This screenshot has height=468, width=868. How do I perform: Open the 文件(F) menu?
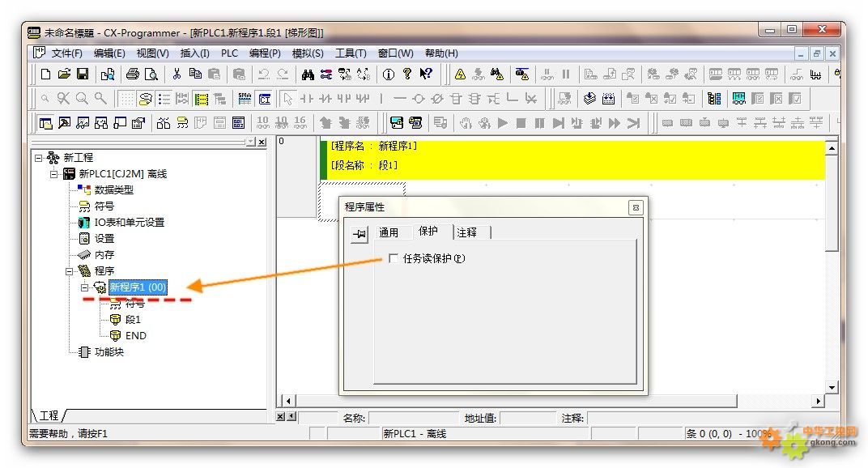(x=66, y=53)
